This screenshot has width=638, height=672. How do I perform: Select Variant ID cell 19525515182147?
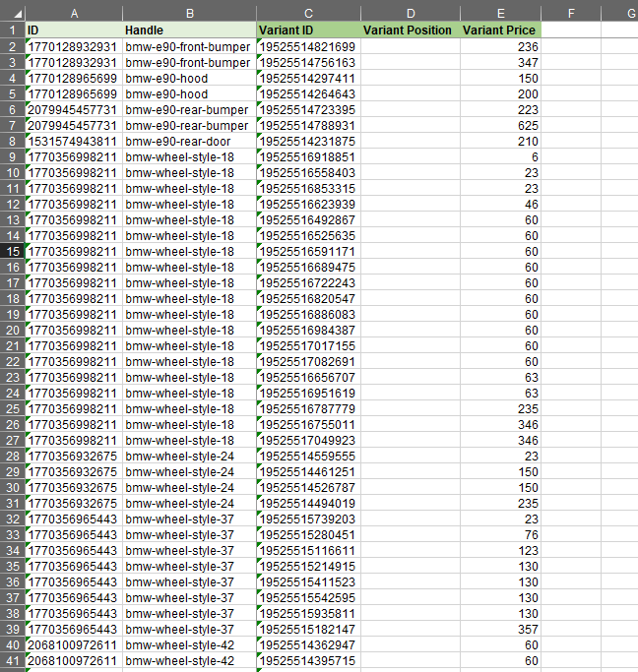coord(309,629)
